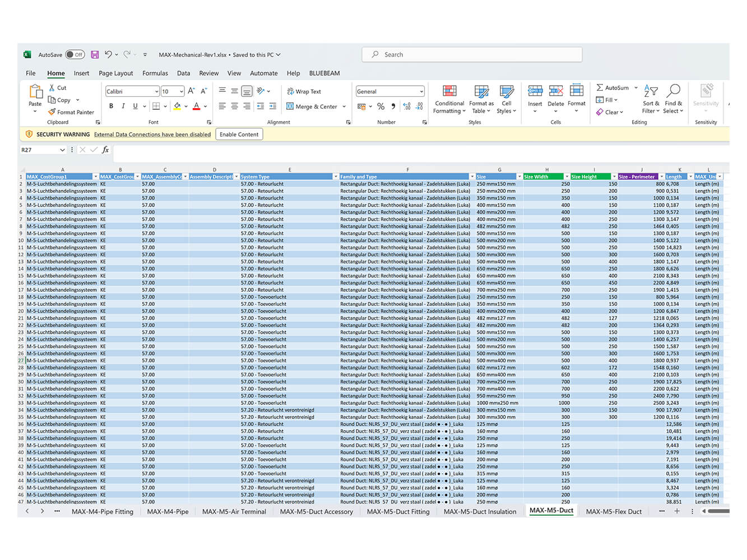The image size is (747, 560).
Task: Click the Enable Content button
Action: coord(239,134)
